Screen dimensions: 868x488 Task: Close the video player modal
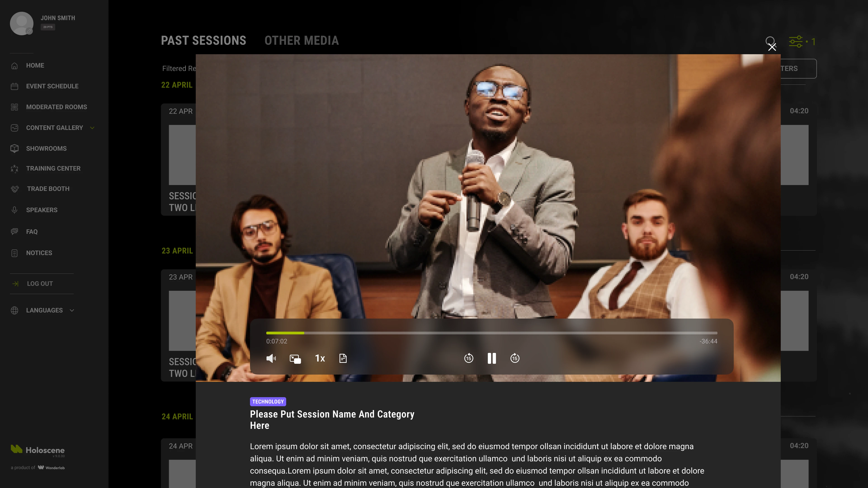pos(772,47)
